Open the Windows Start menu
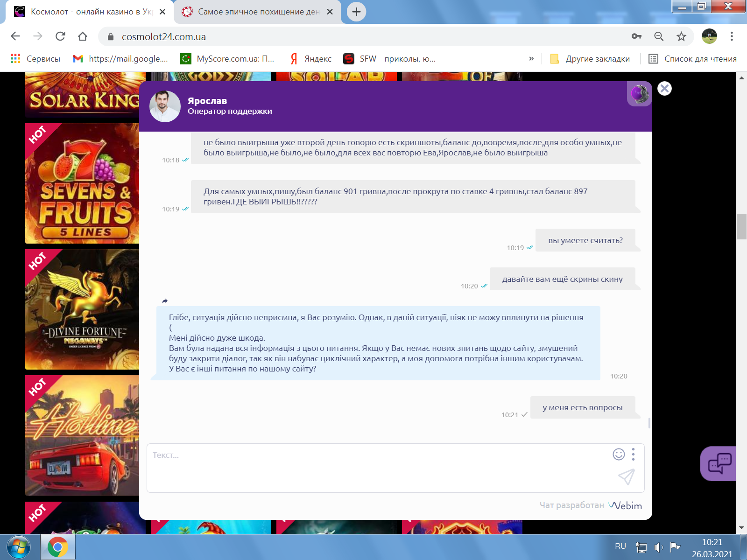This screenshot has width=747, height=560. tap(19, 547)
